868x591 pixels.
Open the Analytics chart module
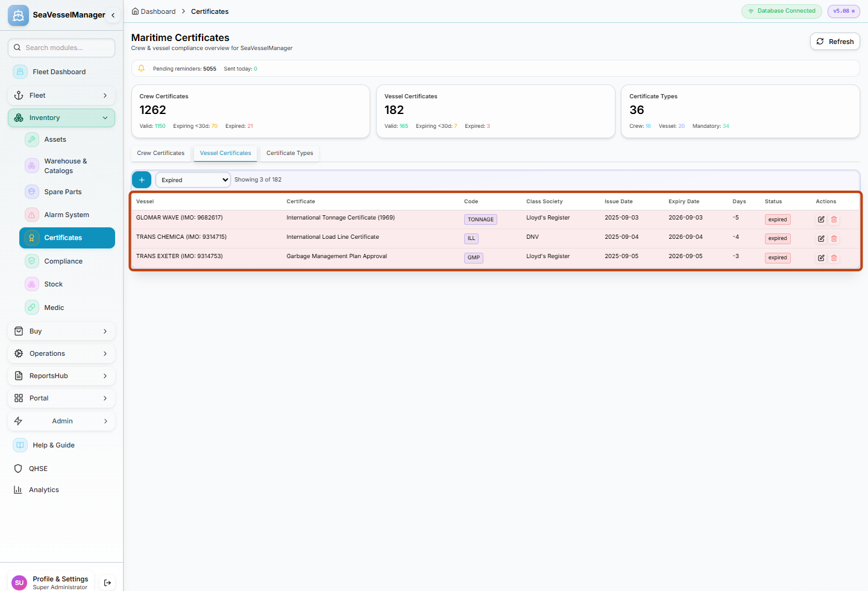(61, 490)
